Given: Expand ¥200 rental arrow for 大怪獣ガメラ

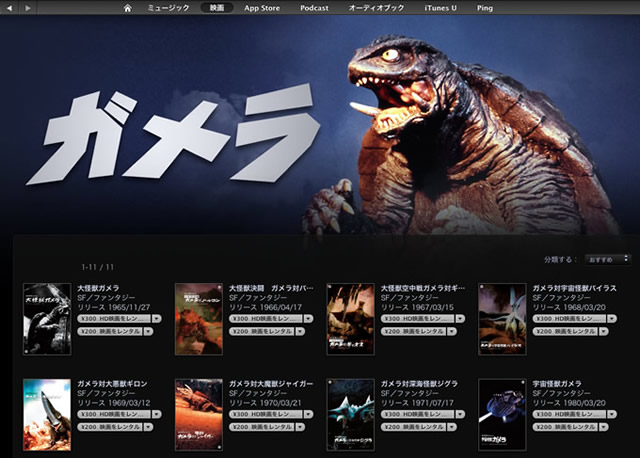Looking at the screenshot, I should [x=149, y=331].
